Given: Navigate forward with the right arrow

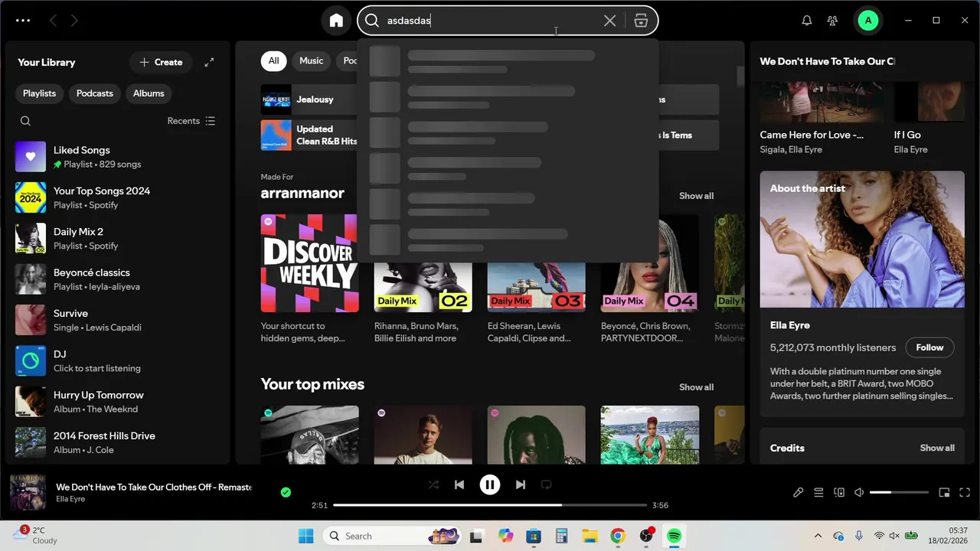Looking at the screenshot, I should click(74, 21).
